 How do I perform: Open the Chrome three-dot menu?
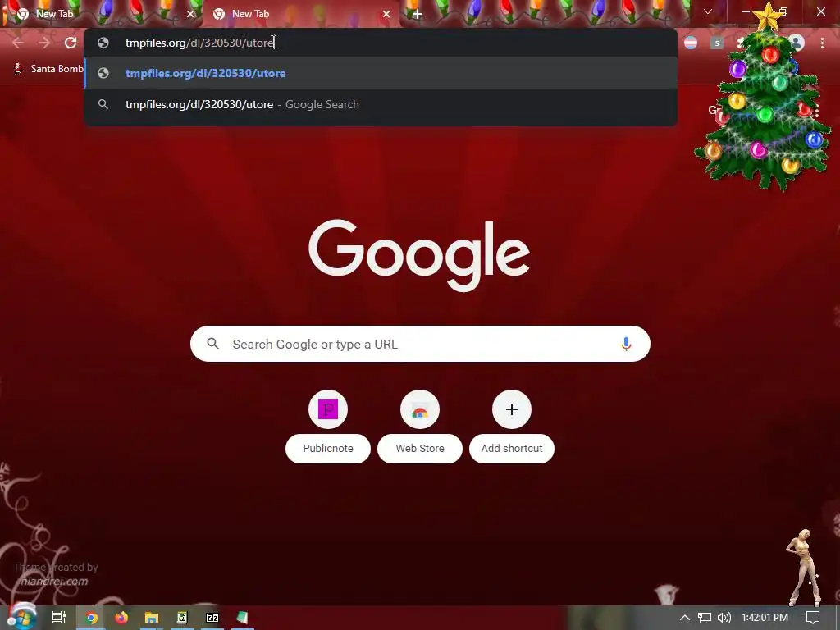pos(822,43)
